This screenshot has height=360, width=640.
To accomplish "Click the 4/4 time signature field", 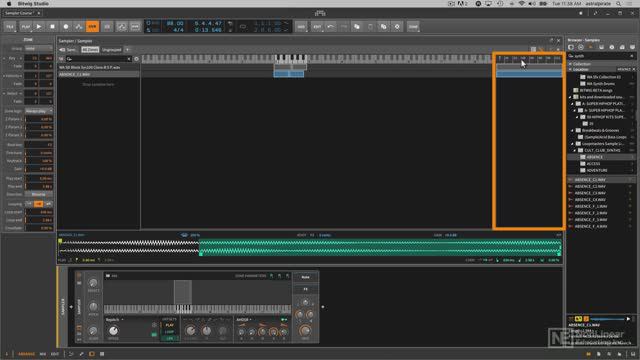I will coord(178,30).
